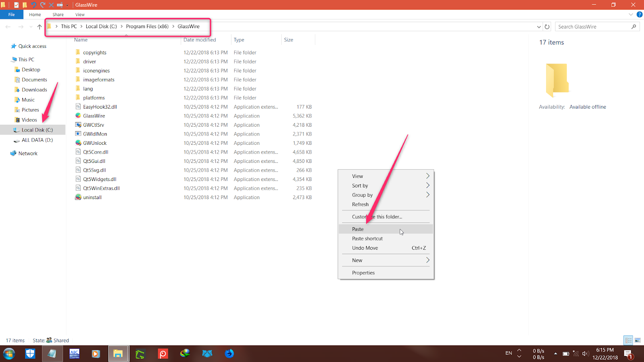Open Pictures in the navigation pane
The width and height of the screenshot is (644, 362).
(x=30, y=110)
